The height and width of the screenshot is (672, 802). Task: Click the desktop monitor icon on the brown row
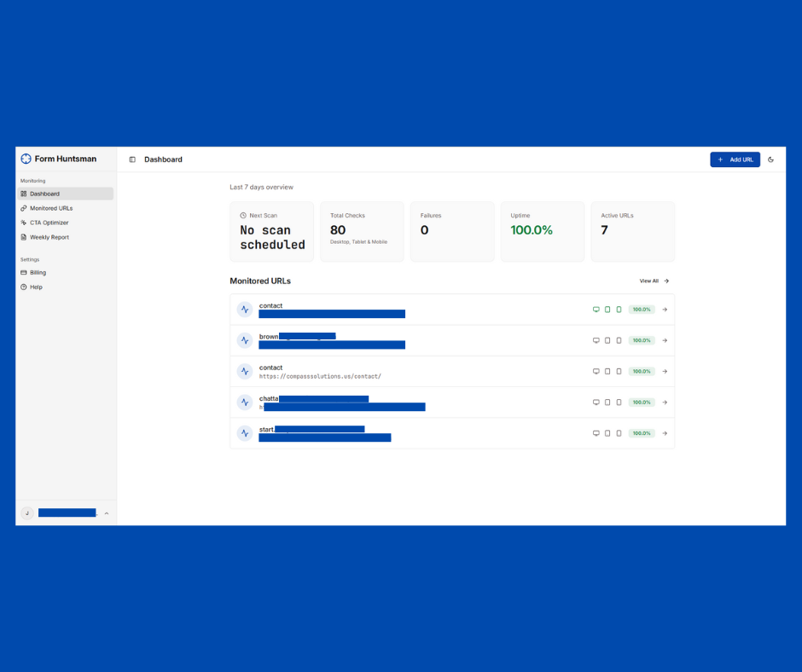click(596, 340)
